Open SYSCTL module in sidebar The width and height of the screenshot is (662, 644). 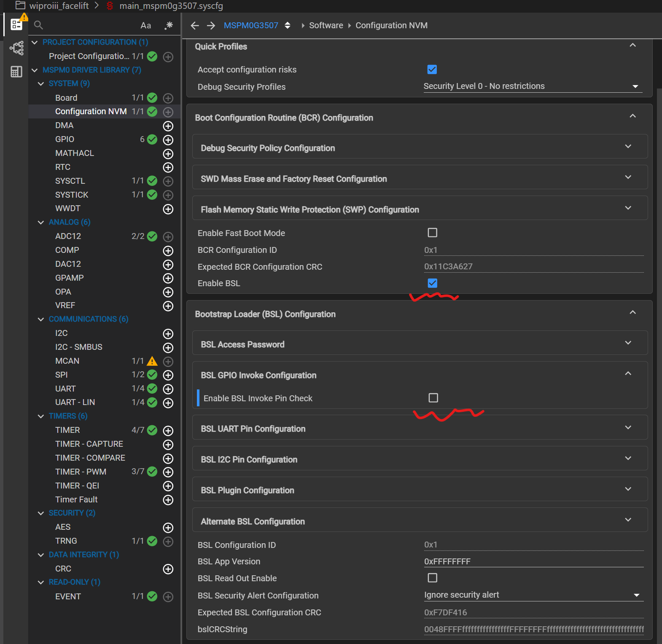pyautogui.click(x=70, y=181)
